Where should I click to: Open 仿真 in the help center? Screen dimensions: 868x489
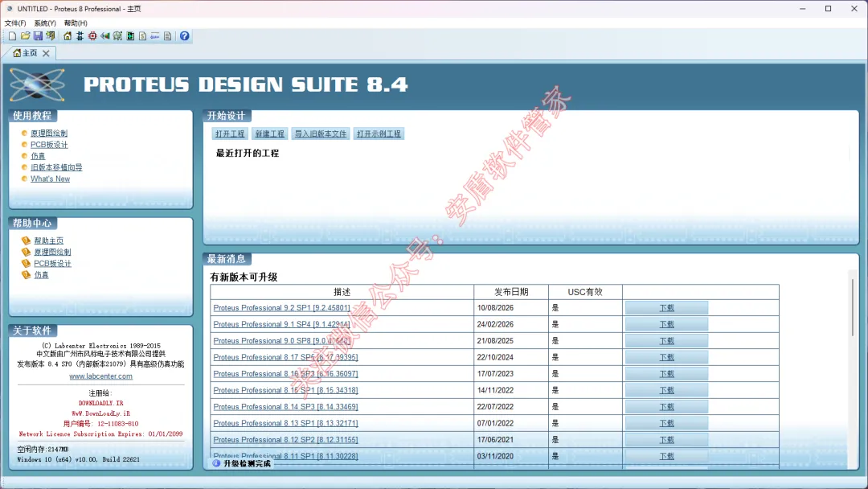(x=42, y=275)
